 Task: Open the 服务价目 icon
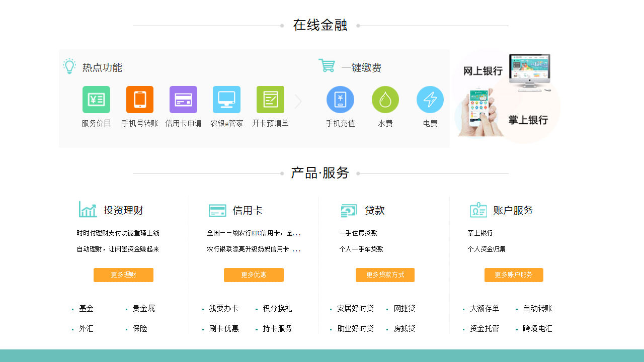point(96,99)
